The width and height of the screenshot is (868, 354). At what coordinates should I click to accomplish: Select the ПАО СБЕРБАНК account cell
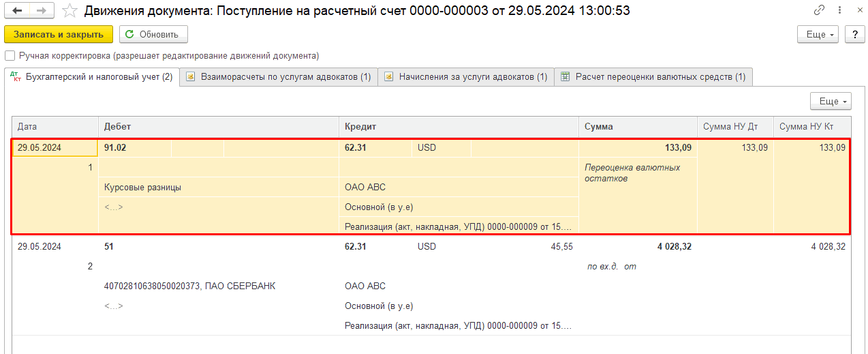[189, 286]
